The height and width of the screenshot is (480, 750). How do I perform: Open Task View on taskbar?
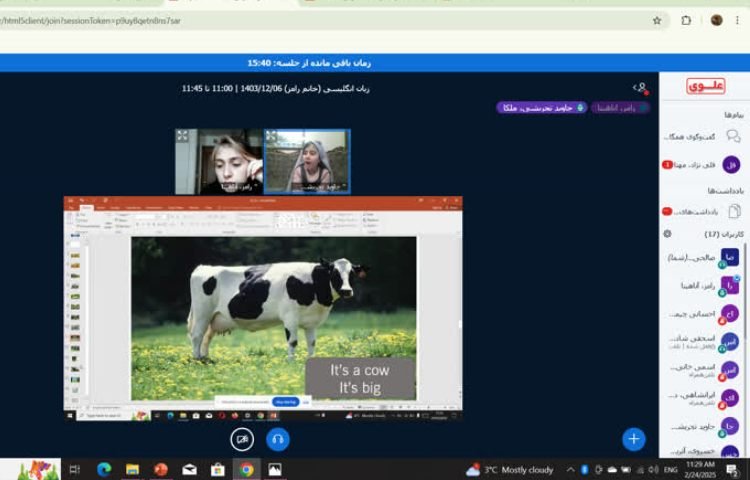tap(75, 470)
